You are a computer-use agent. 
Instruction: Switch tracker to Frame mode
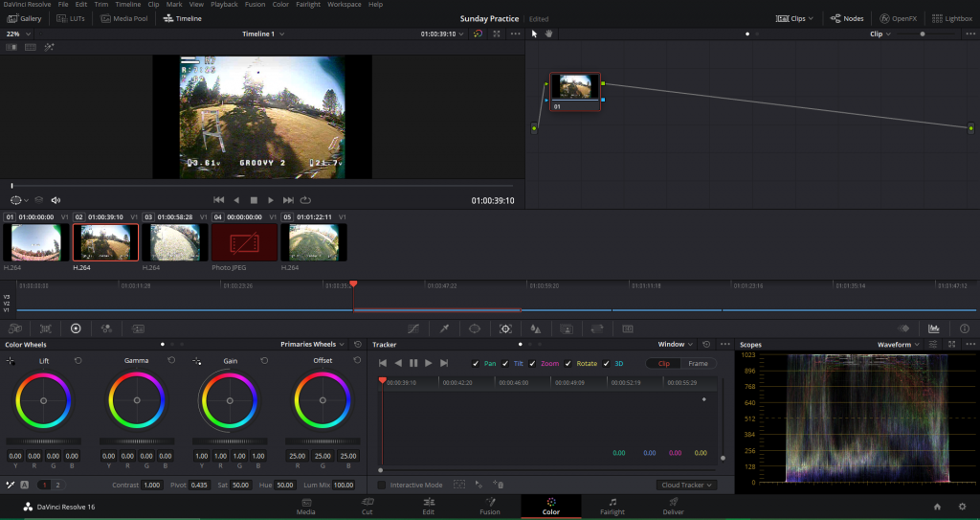(698, 364)
